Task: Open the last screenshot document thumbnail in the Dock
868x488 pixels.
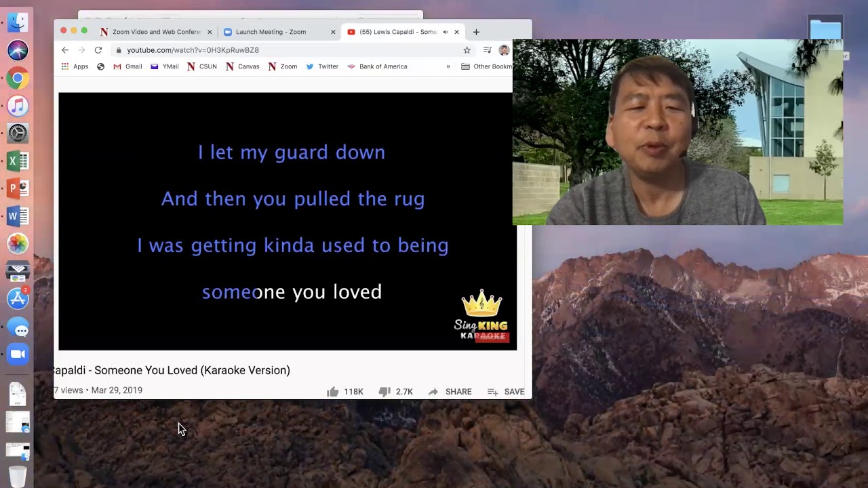Action: [18, 451]
